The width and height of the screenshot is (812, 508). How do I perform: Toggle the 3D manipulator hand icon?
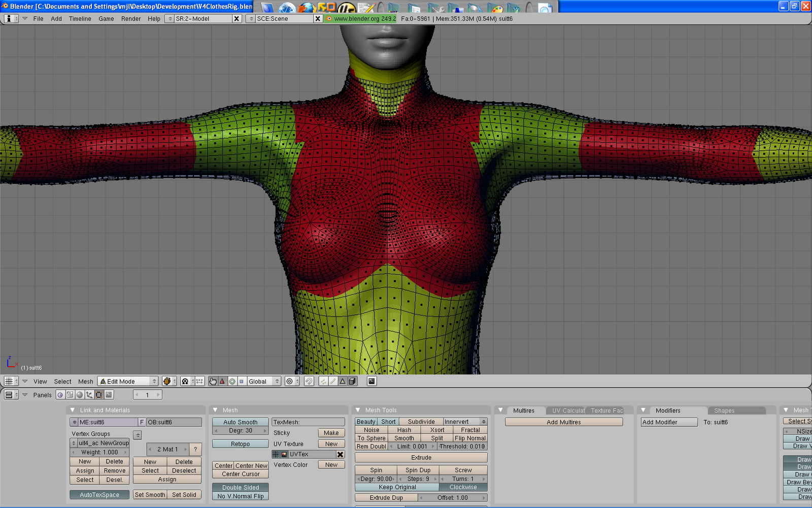point(213,382)
